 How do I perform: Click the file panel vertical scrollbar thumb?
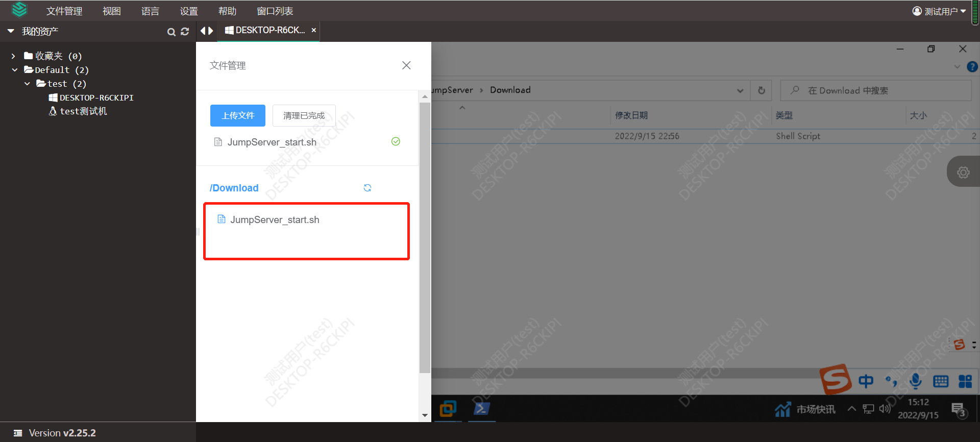pos(425,238)
